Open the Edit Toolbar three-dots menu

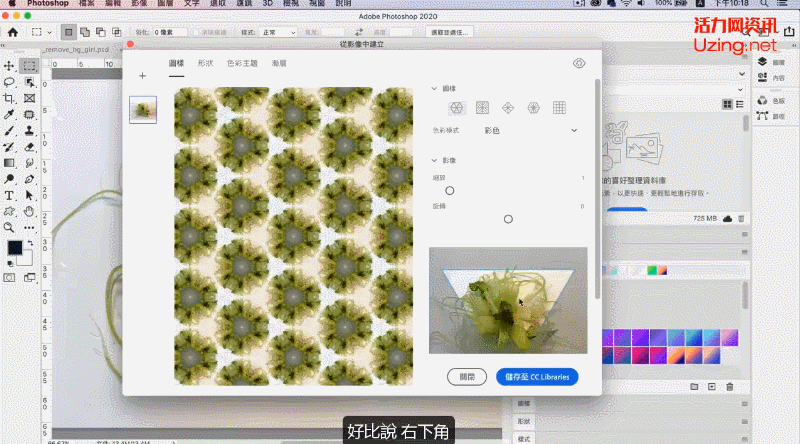coord(29,228)
